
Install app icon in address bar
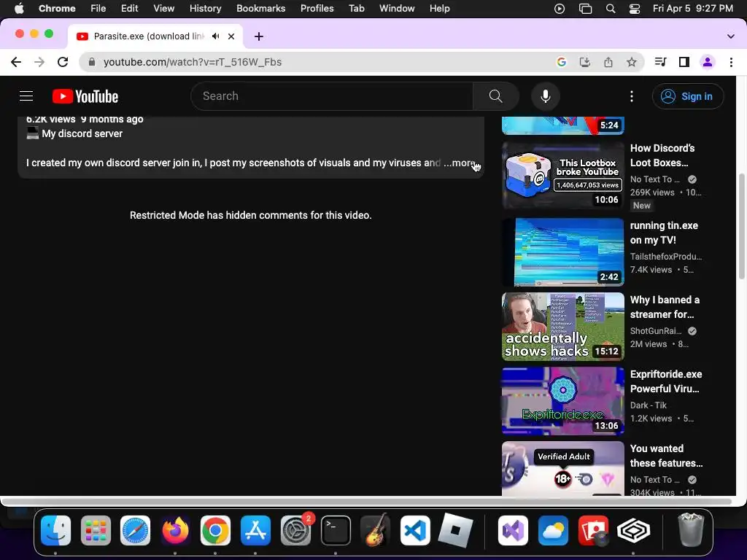click(584, 62)
